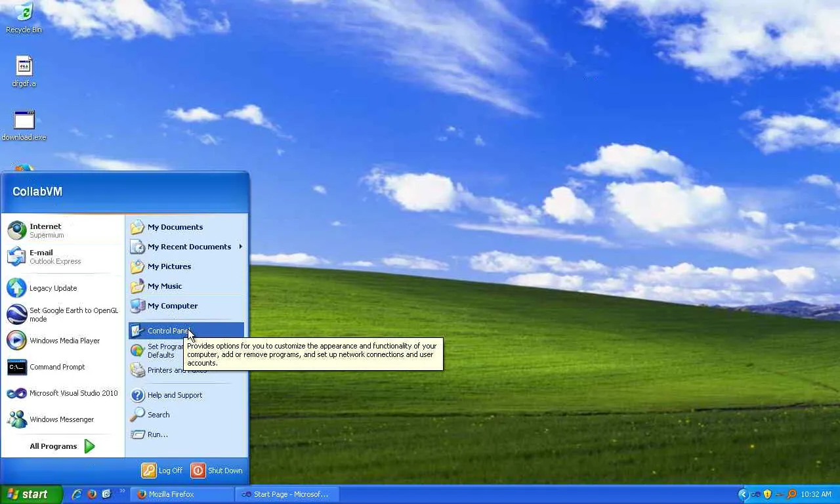Open the yellow security shield tray alert
The width and height of the screenshot is (840, 504).
pos(767,494)
